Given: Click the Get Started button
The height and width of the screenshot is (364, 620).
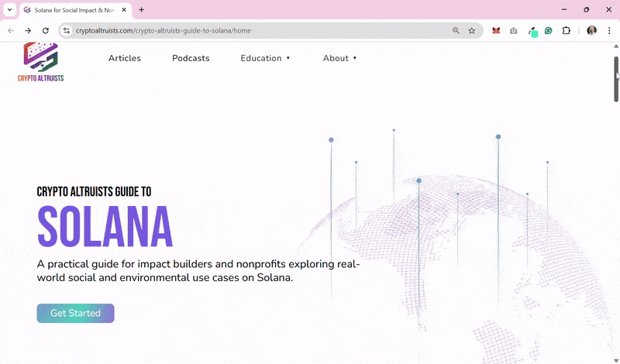Looking at the screenshot, I should [75, 313].
